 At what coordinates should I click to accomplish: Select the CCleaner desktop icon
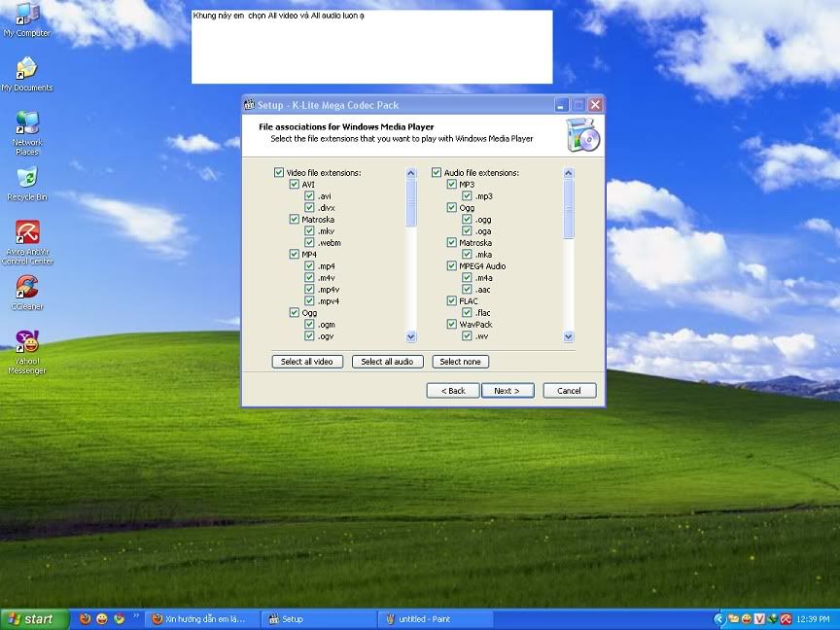point(27,293)
